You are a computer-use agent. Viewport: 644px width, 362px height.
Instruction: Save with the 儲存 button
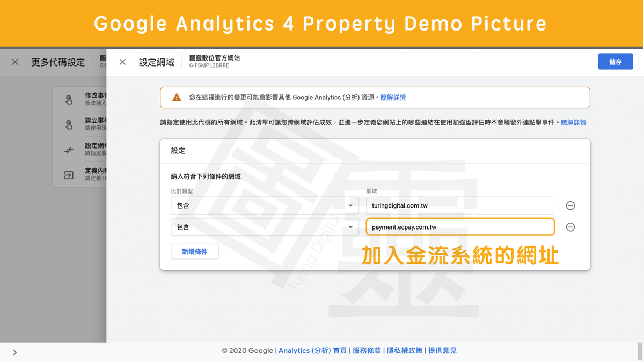[616, 62]
